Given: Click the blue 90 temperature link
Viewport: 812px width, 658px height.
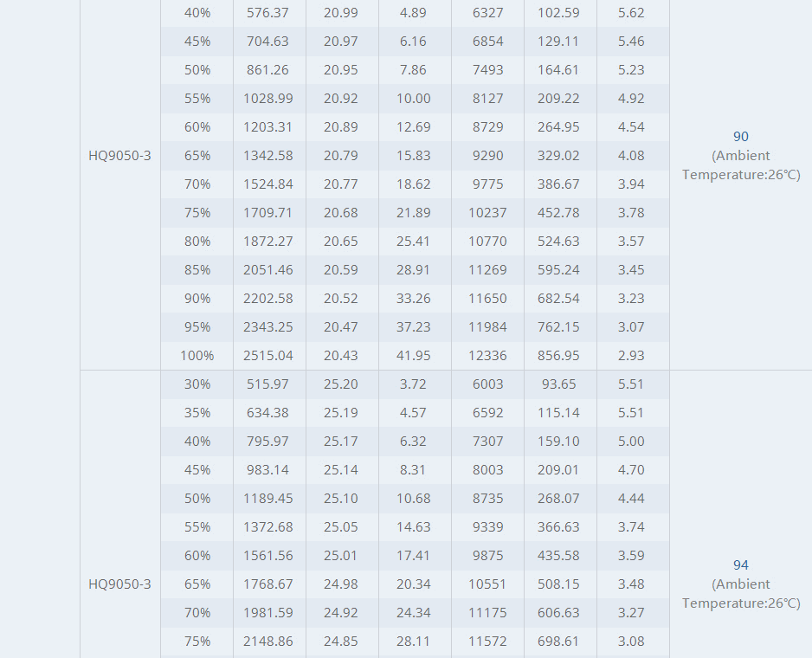Looking at the screenshot, I should (x=740, y=137).
